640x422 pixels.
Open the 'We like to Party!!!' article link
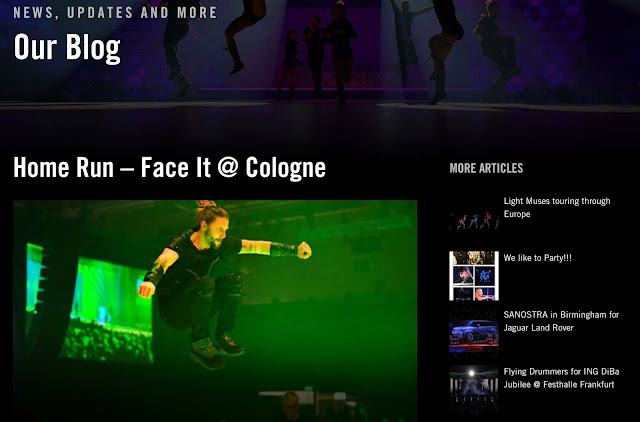(x=537, y=258)
